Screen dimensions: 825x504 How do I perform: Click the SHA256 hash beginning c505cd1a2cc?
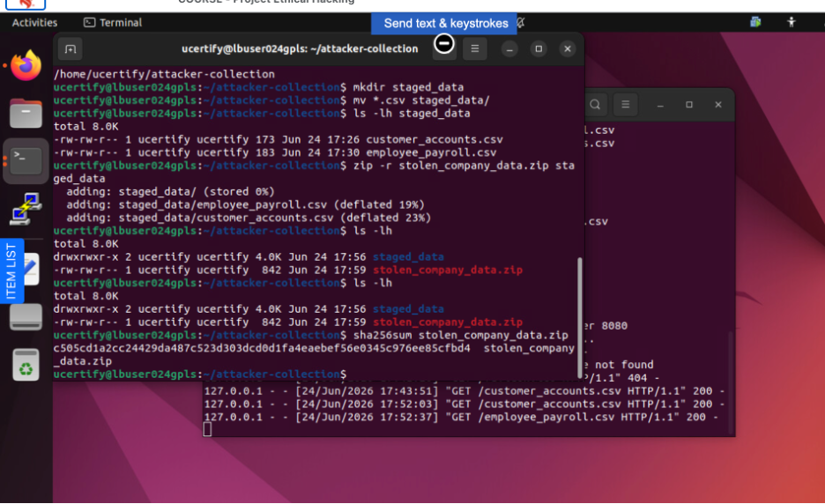coord(262,348)
